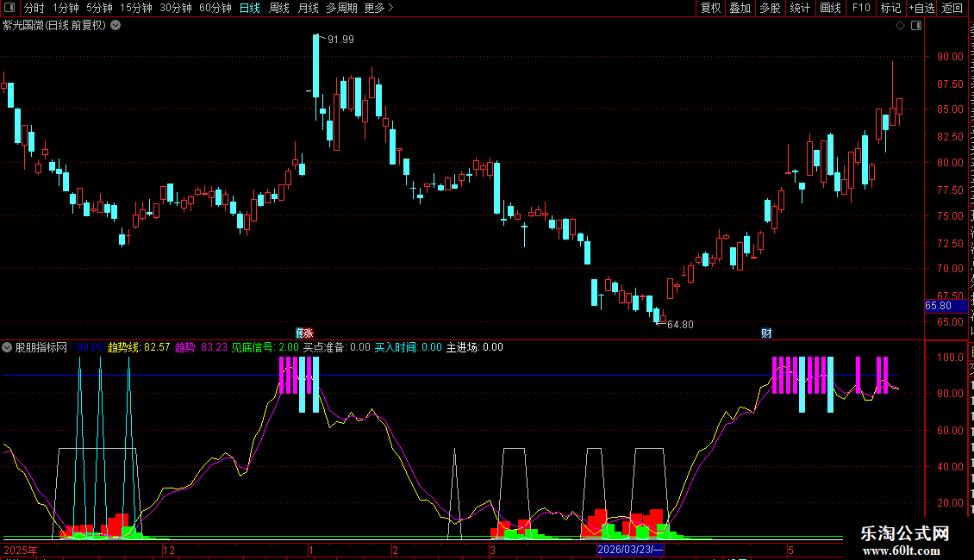Click the 标记 mark button
The image size is (974, 560).
pyautogui.click(x=890, y=8)
